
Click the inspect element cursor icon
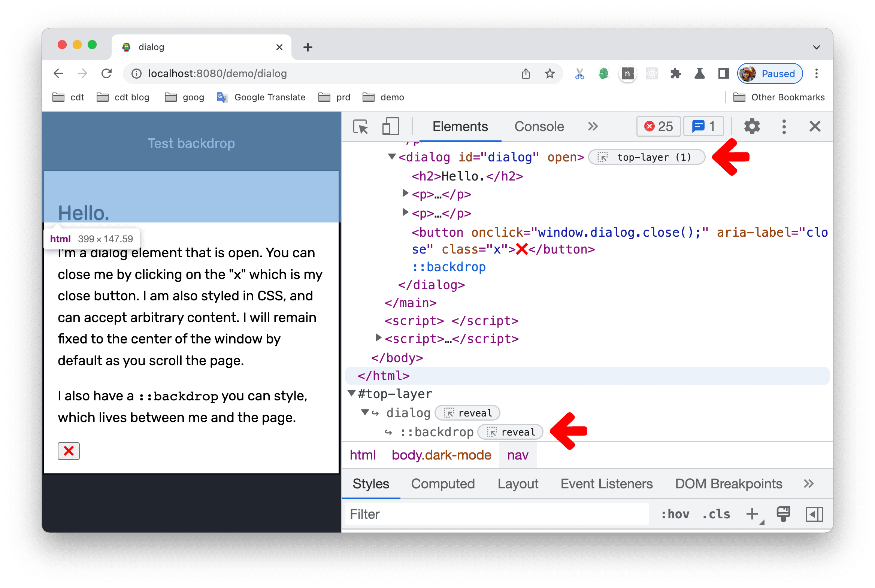coord(360,127)
